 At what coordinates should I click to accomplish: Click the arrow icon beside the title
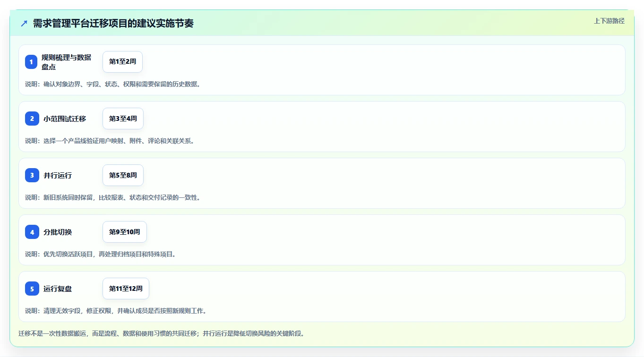[x=24, y=23]
